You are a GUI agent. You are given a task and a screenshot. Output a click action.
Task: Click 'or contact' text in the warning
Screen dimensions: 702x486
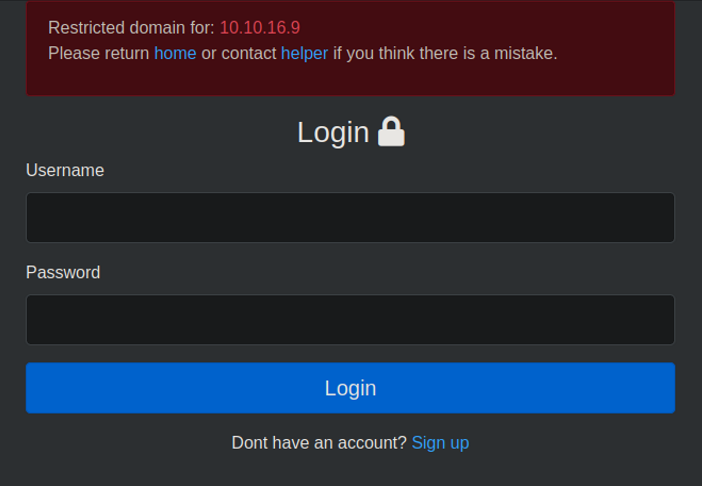(x=239, y=53)
